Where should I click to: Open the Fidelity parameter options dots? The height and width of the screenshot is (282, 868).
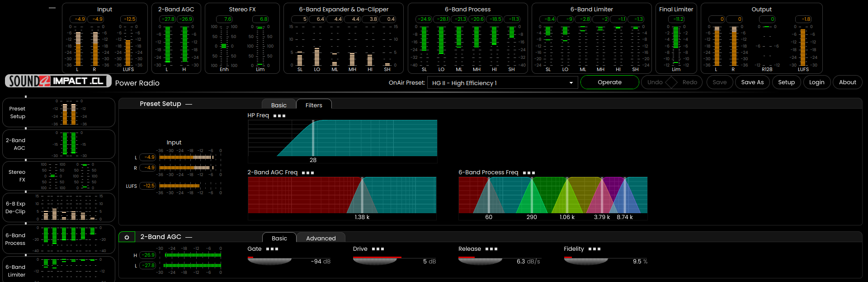click(x=594, y=249)
